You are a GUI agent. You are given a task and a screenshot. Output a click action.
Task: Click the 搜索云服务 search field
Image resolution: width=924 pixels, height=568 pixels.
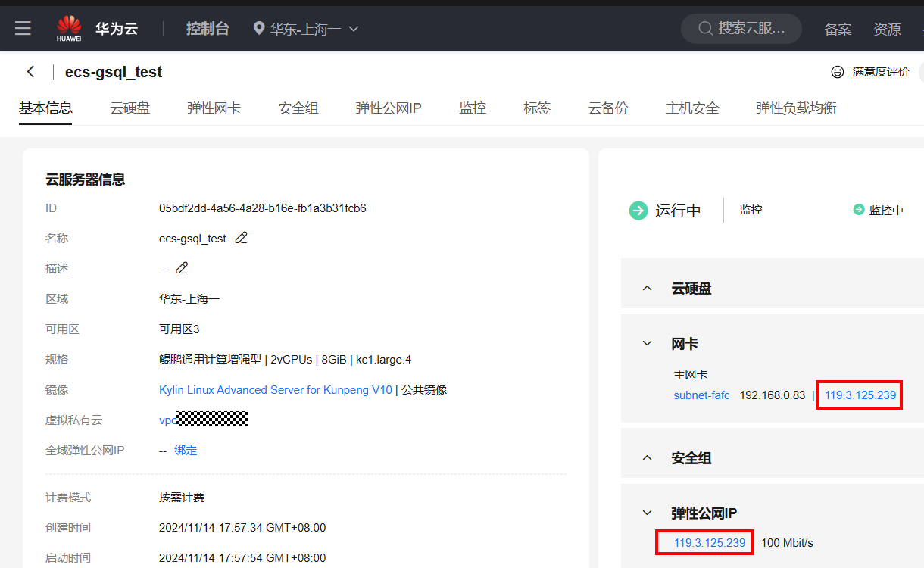(x=741, y=29)
